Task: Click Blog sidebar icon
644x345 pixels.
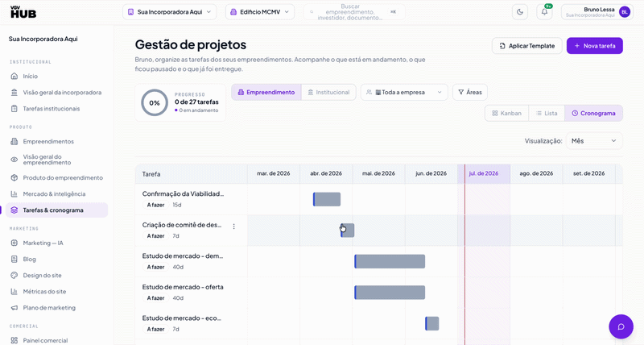Action: [14, 259]
